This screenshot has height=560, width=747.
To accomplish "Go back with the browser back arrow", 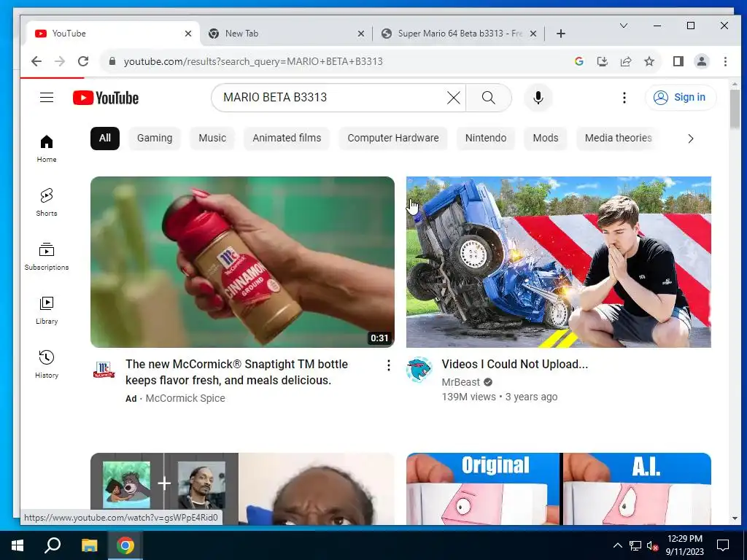I will tap(36, 61).
